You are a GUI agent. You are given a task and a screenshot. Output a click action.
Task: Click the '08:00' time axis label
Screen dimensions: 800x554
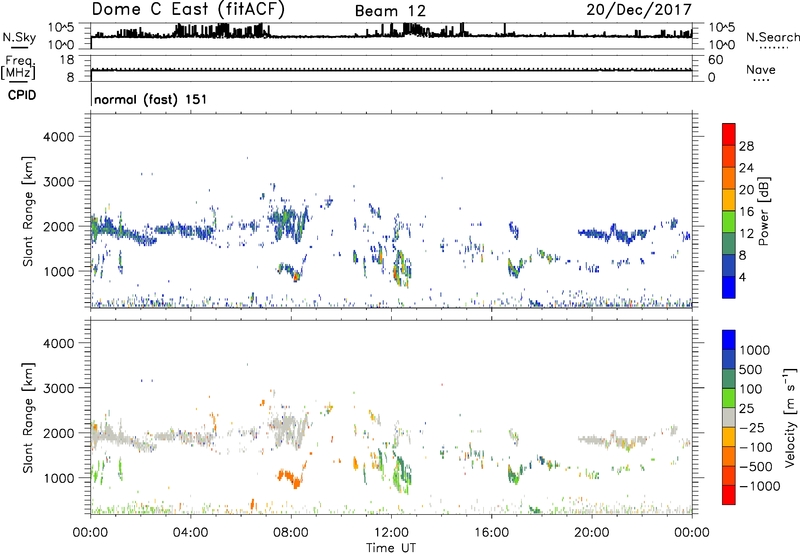pos(291,533)
